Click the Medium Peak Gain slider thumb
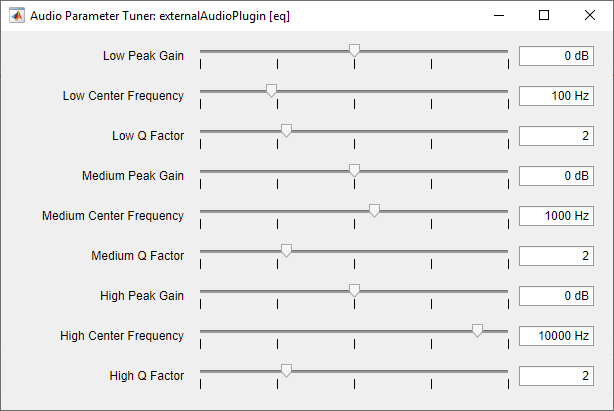 pos(354,170)
